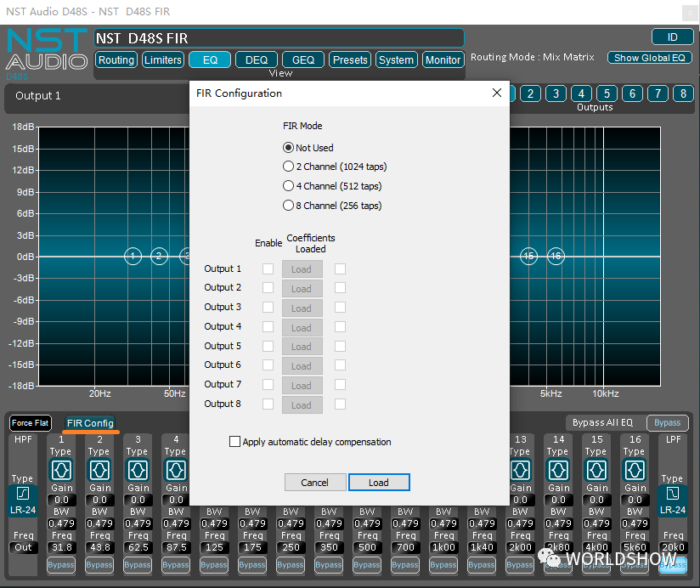This screenshot has width=700, height=588.
Task: Select band 1 filter type icon
Action: pos(61,470)
